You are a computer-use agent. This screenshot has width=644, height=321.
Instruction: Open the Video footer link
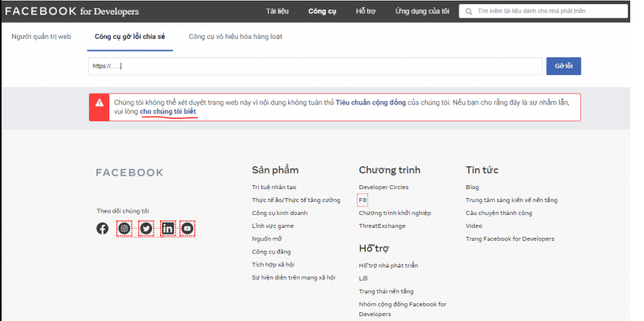coord(474,226)
